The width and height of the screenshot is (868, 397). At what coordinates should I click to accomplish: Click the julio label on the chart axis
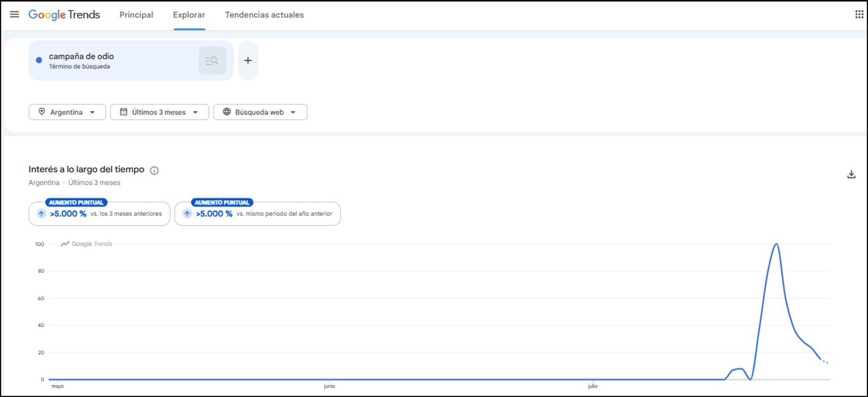(592, 386)
